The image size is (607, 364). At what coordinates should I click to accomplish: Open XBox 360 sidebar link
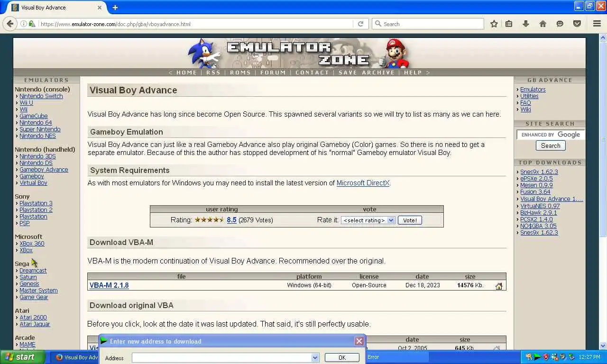(x=32, y=244)
